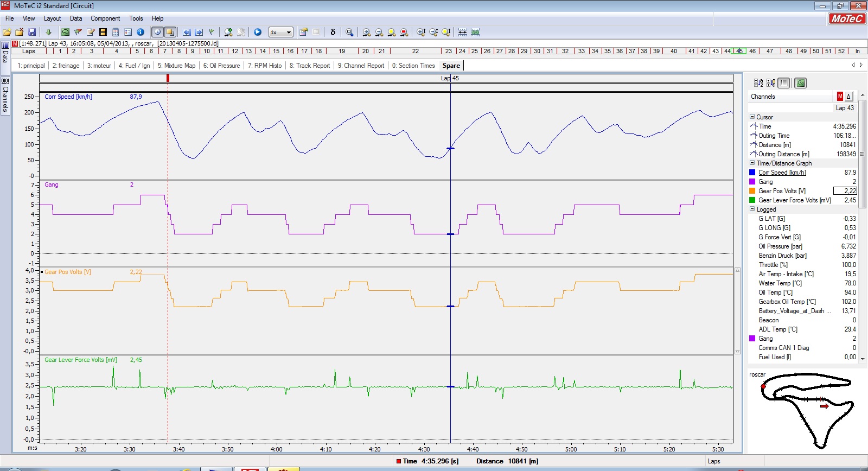Open the properties icon beside speed dropdown
868x471 pixels.
tap(303, 32)
